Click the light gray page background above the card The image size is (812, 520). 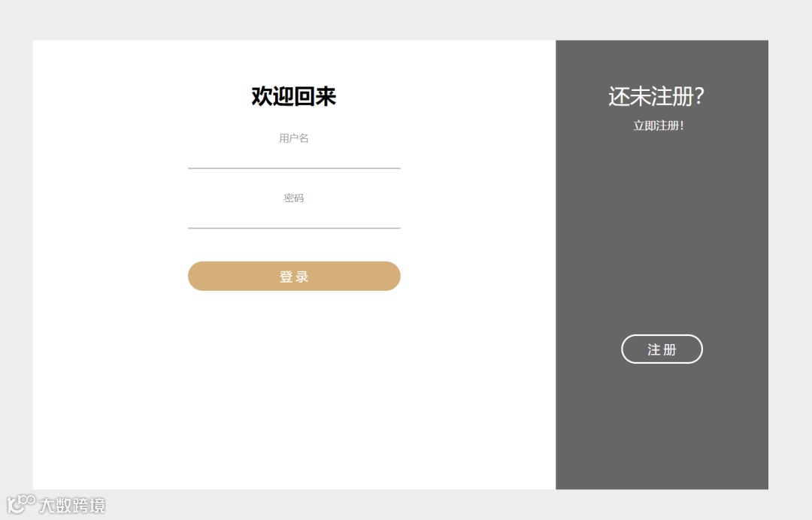point(406,20)
